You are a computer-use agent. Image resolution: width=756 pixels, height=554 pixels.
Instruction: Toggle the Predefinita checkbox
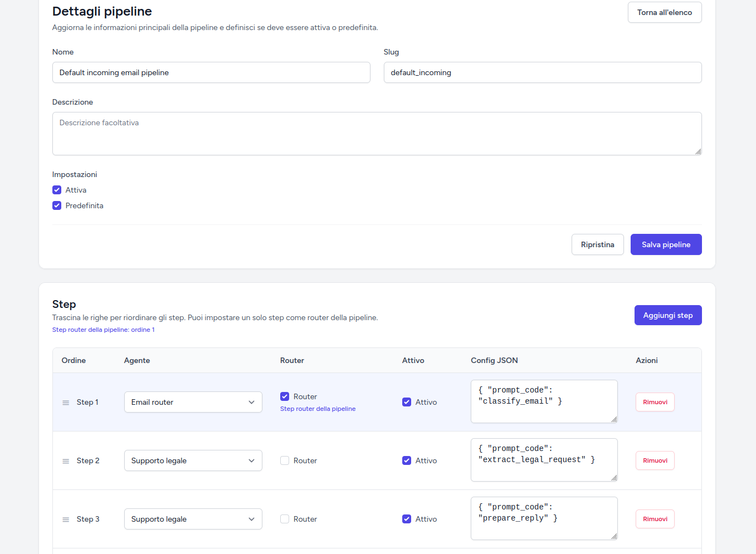coord(57,205)
